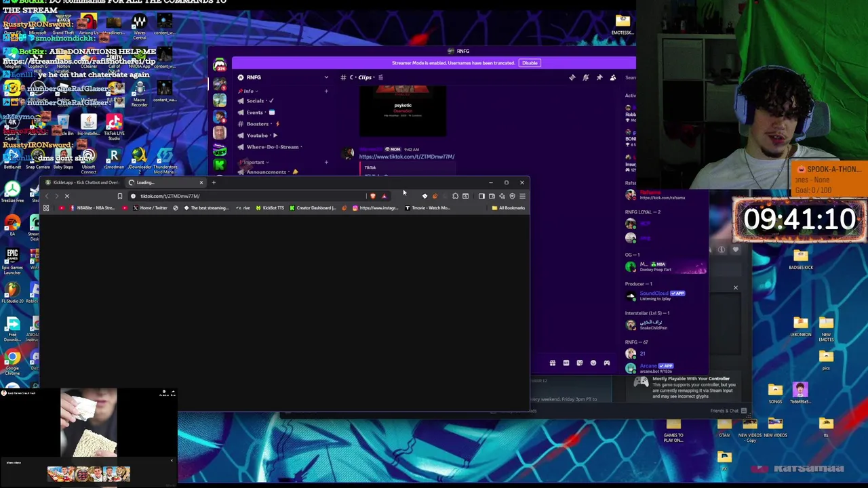Open the Google Chrome desktop icon
The image size is (868, 488).
point(12,363)
